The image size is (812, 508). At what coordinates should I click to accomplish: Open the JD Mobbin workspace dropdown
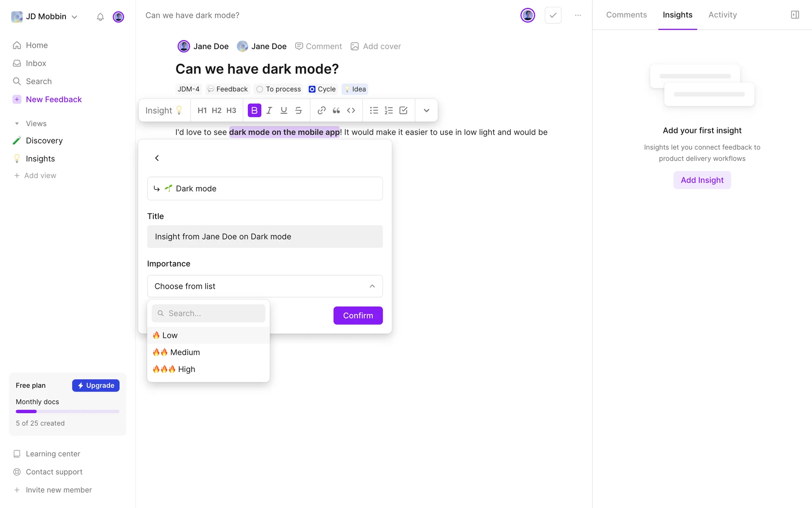(46, 17)
